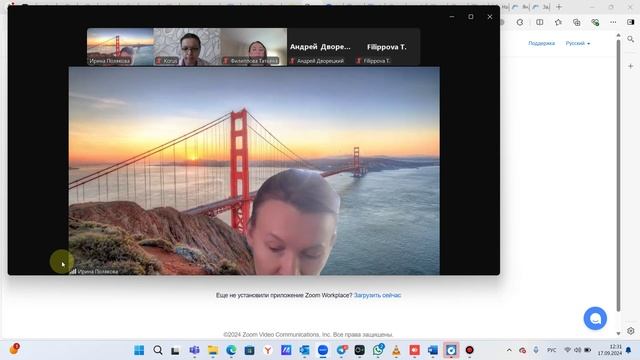Maximize the Zoom meeting window
Viewport: 640px width, 360px height.
(471, 17)
